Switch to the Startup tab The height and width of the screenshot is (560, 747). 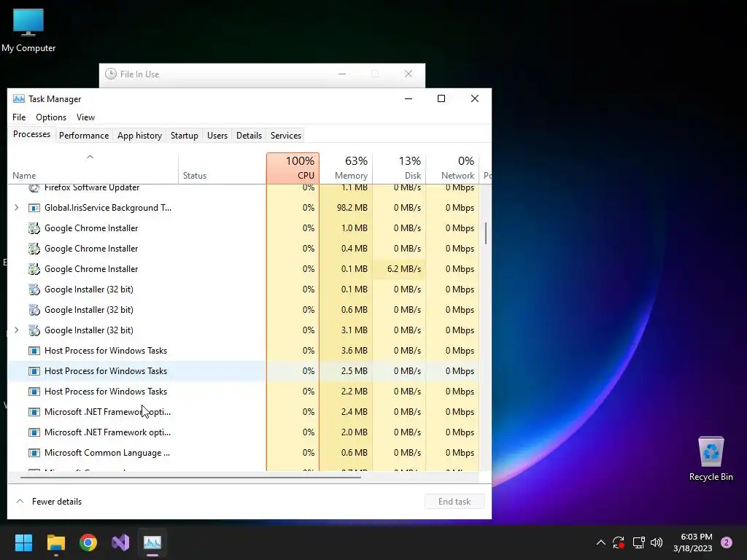185,135
